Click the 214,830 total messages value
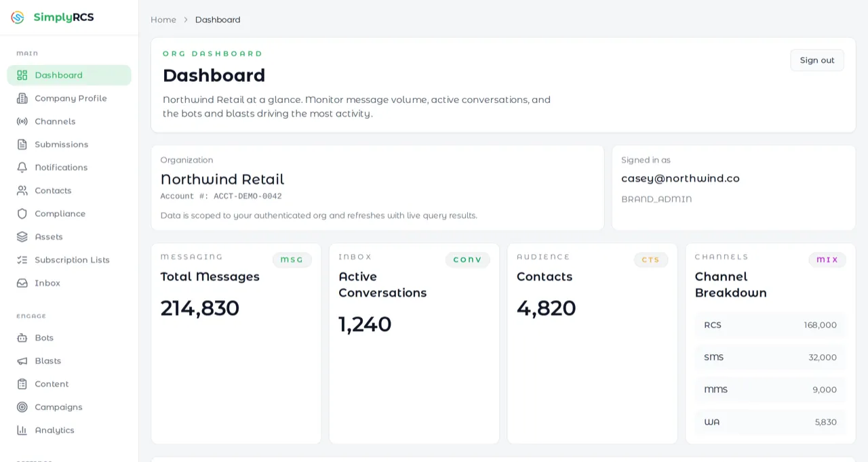Screen dimensions: 868x462 (200, 308)
